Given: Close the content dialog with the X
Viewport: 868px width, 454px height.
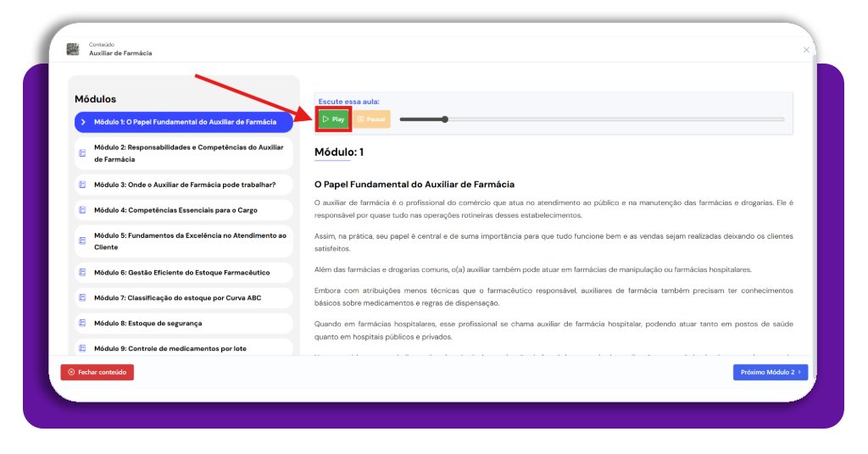Looking at the screenshot, I should 807,50.
